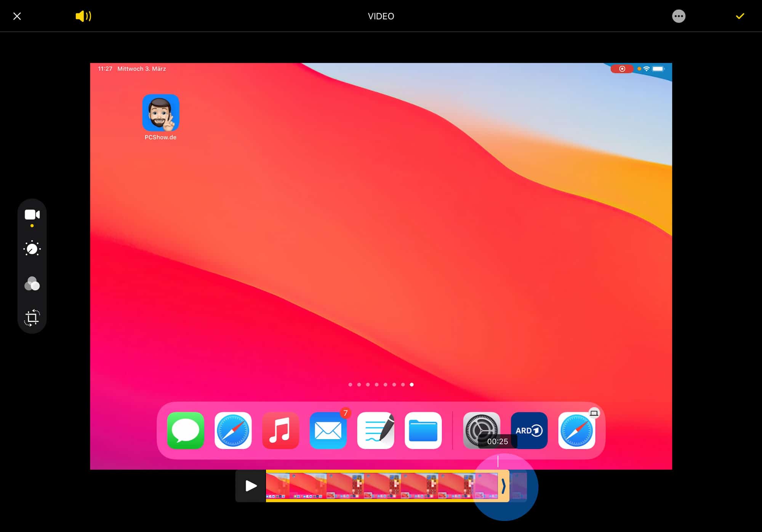Screen dimensions: 762x532
Task: Open the Files app in dock
Action: (x=423, y=430)
